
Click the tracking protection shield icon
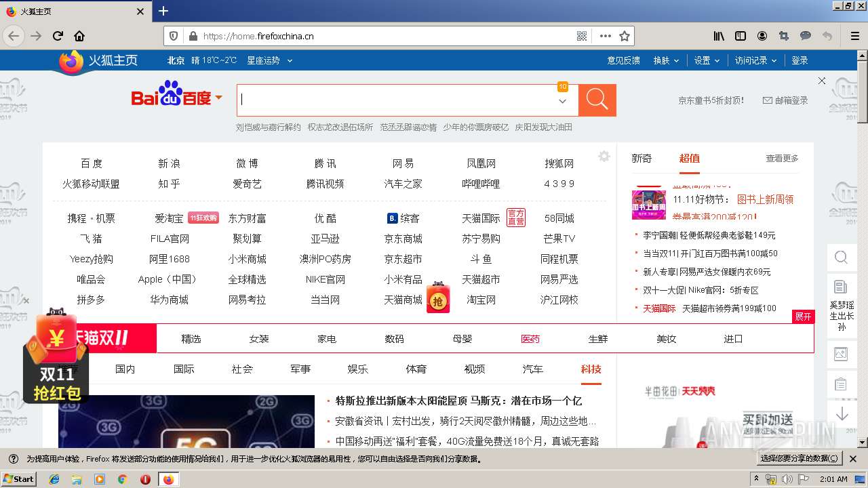tap(174, 36)
